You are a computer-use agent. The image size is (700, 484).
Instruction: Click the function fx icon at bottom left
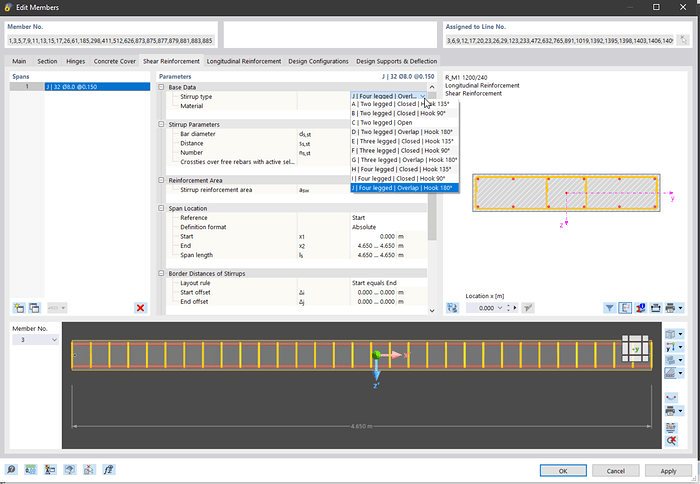pyautogui.click(x=108, y=469)
